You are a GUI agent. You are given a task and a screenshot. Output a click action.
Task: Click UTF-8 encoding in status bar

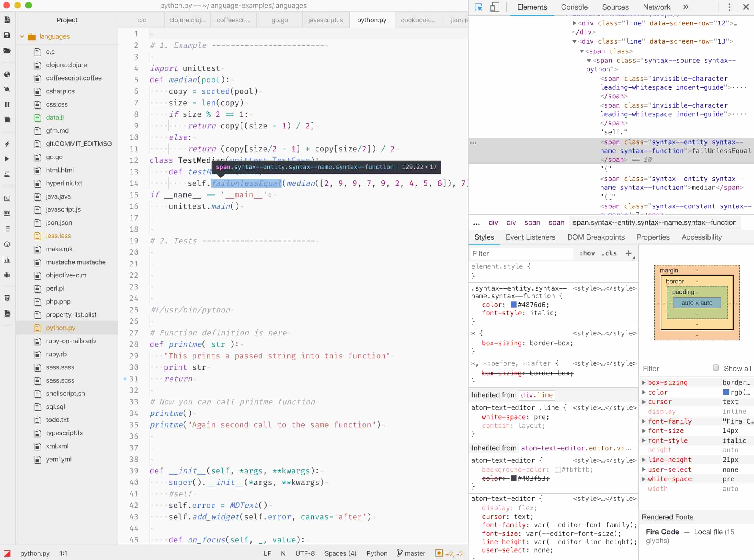[x=305, y=553]
